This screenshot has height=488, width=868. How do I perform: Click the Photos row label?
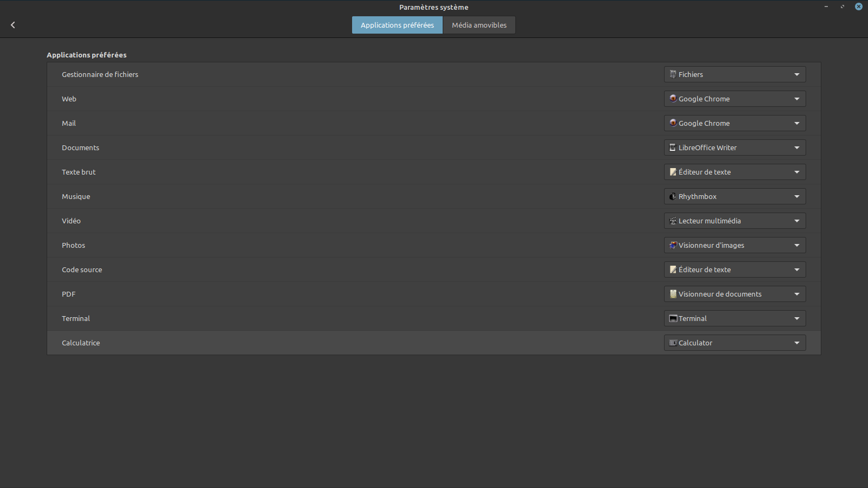[73, 245]
